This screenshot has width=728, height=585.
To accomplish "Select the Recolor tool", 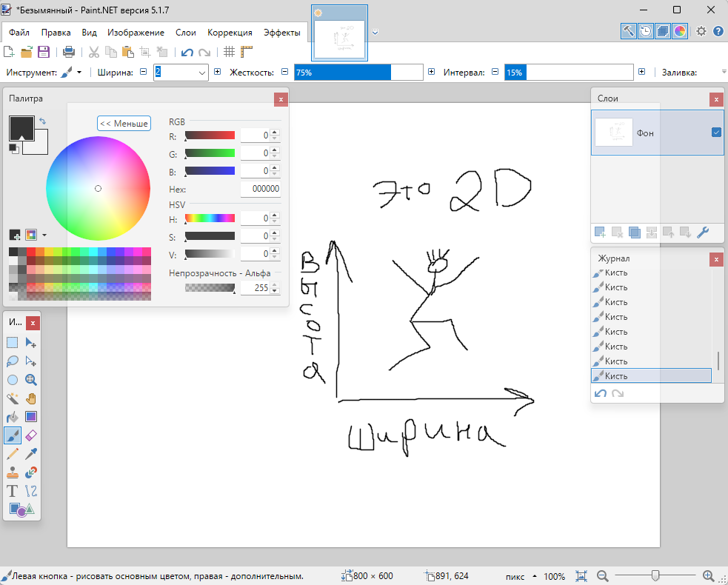I will click(x=31, y=472).
